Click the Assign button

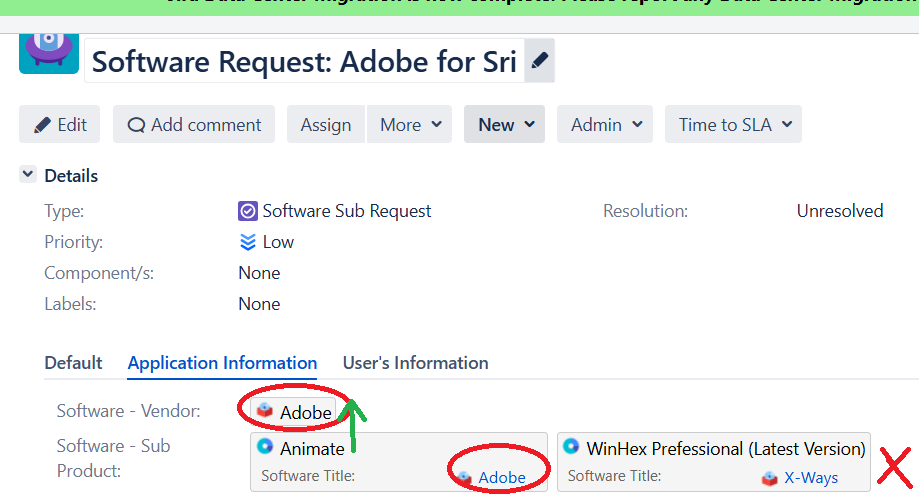click(326, 124)
